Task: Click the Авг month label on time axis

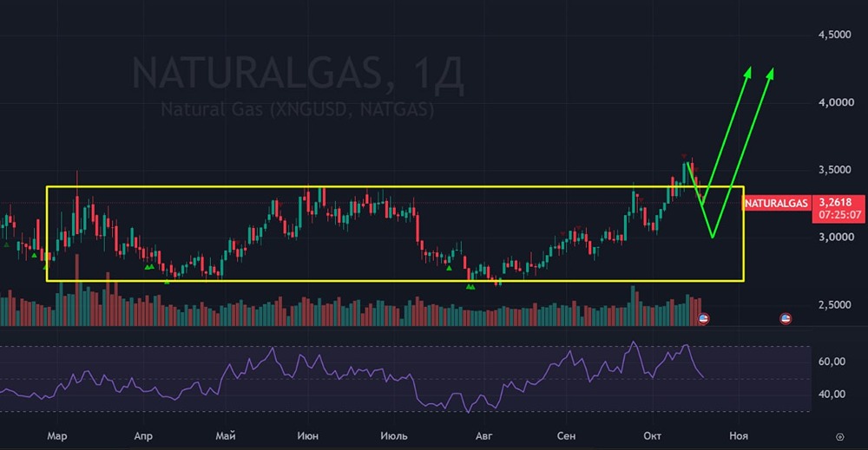Action: [x=483, y=435]
